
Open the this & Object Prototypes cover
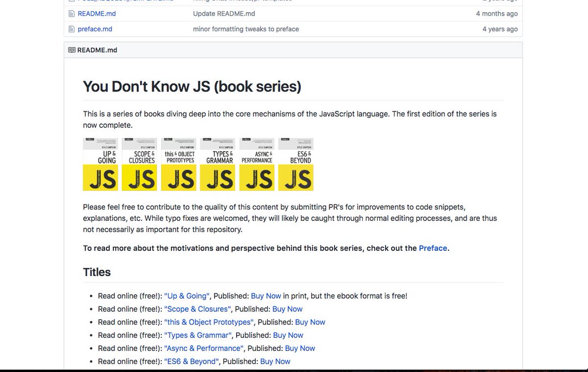point(179,164)
